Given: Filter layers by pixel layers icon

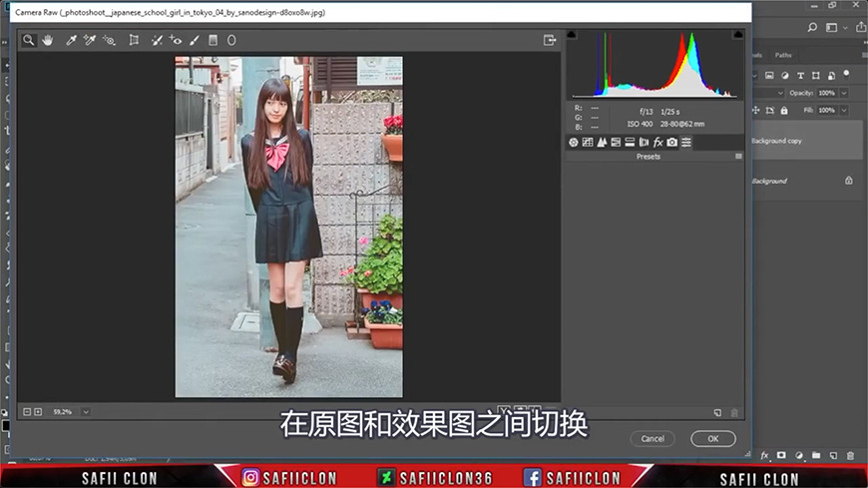Looking at the screenshot, I should click(769, 75).
